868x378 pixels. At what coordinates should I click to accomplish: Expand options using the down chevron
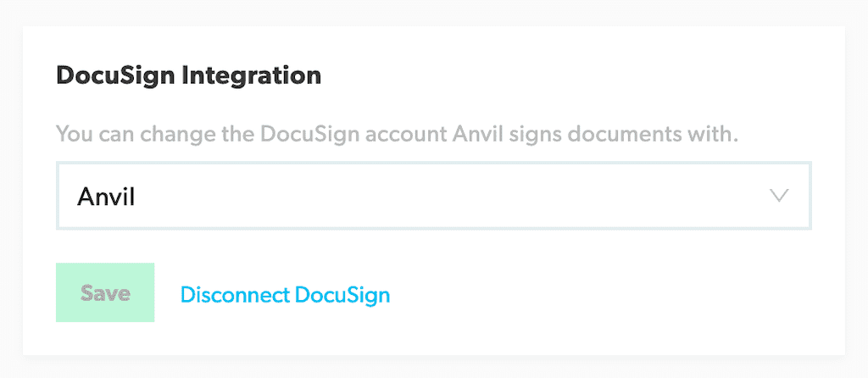[x=779, y=196]
